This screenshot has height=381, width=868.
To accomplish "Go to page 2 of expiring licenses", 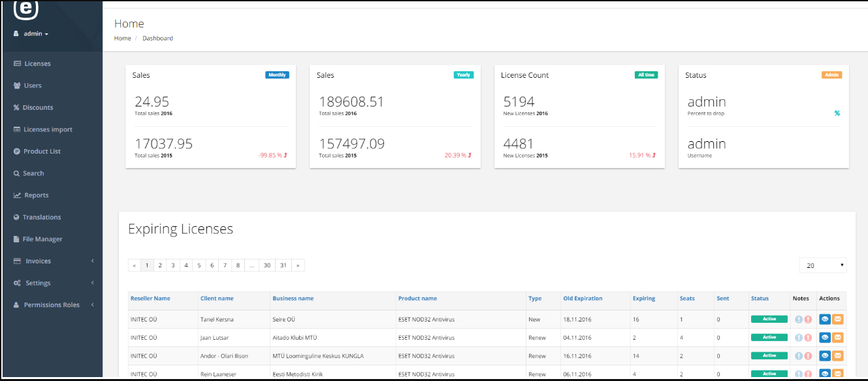I will click(160, 265).
